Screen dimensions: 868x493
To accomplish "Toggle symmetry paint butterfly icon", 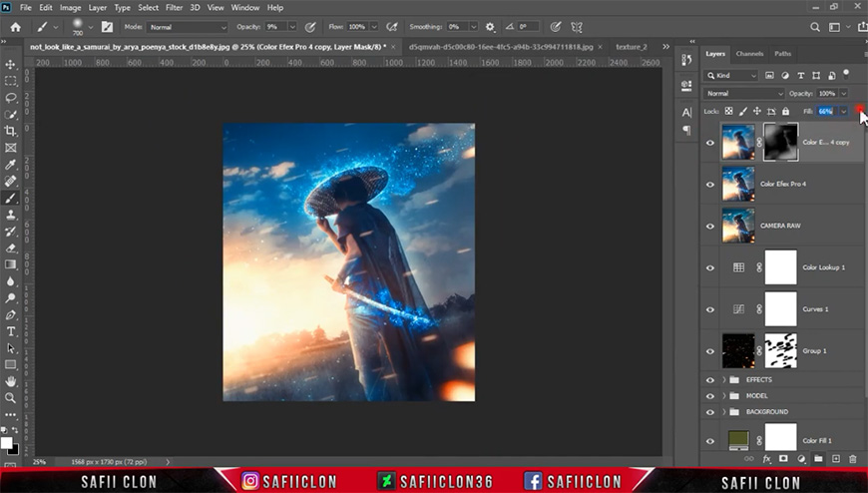I will [x=577, y=27].
